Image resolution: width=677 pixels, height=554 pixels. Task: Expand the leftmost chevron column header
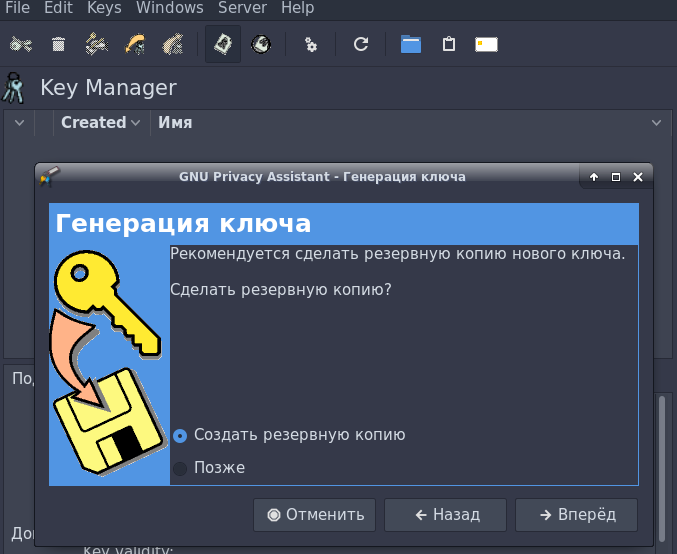[19, 123]
